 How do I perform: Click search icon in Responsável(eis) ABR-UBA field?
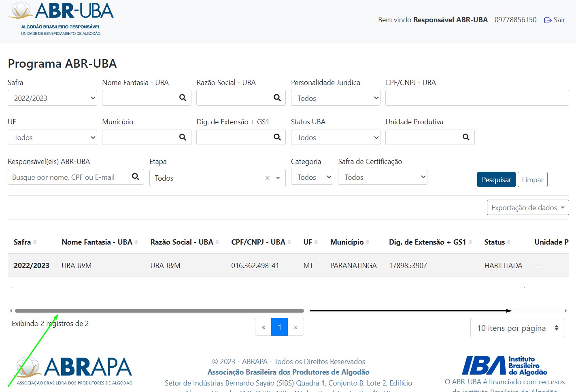click(x=136, y=177)
